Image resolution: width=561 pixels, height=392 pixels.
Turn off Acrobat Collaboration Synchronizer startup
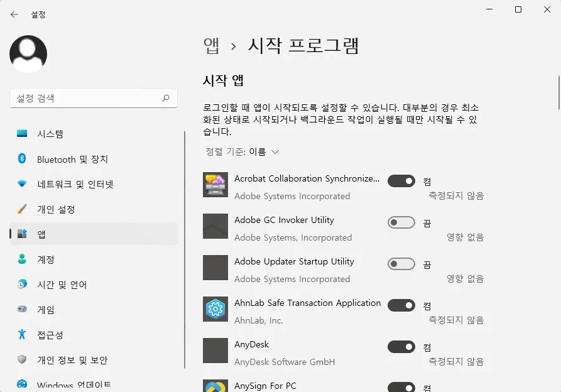point(401,181)
